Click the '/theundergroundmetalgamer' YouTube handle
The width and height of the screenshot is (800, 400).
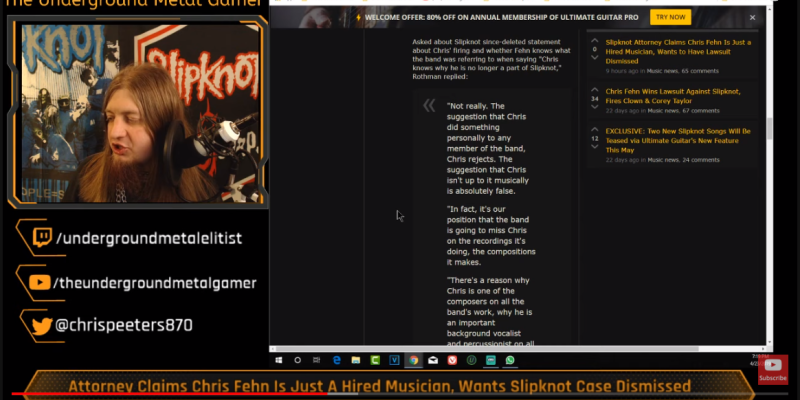(155, 283)
